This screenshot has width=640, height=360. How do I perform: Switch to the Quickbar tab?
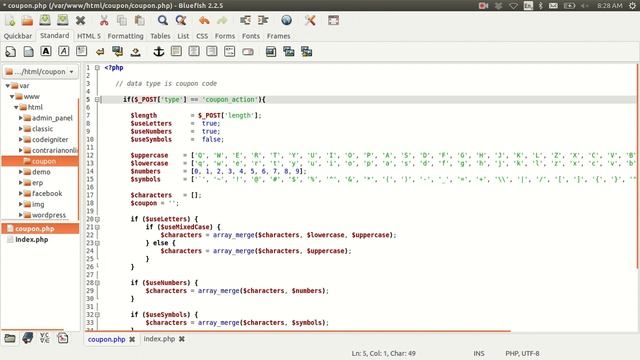18,36
